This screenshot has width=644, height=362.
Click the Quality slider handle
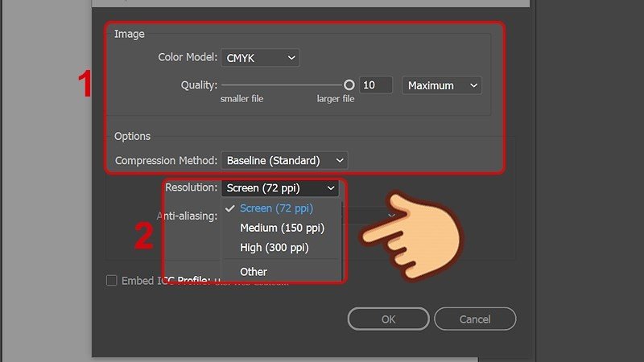(349, 85)
